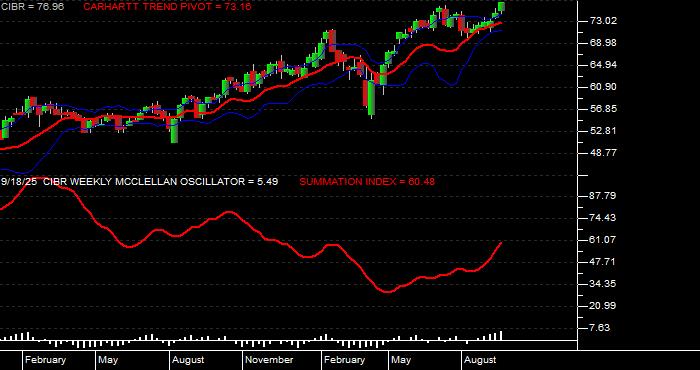Click the 61.07 summation axis value
This screenshot has height=370, width=700.
[x=603, y=240]
